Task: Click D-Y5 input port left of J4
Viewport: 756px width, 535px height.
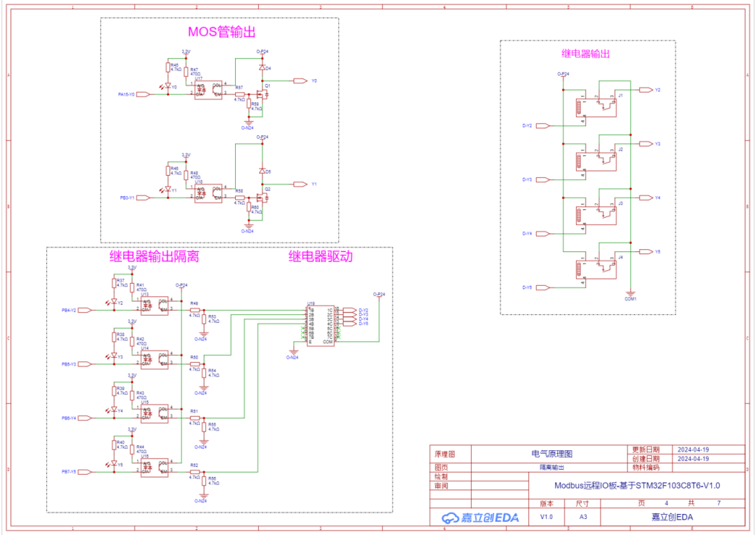Action: click(x=543, y=288)
